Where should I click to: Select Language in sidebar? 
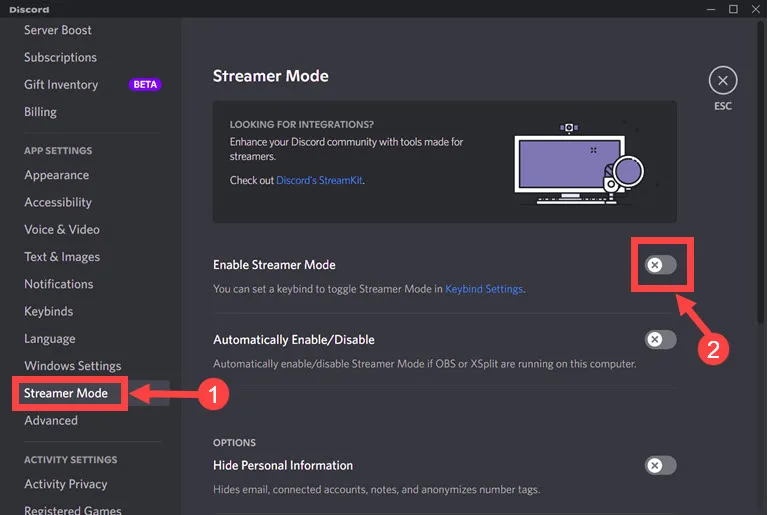coord(50,339)
